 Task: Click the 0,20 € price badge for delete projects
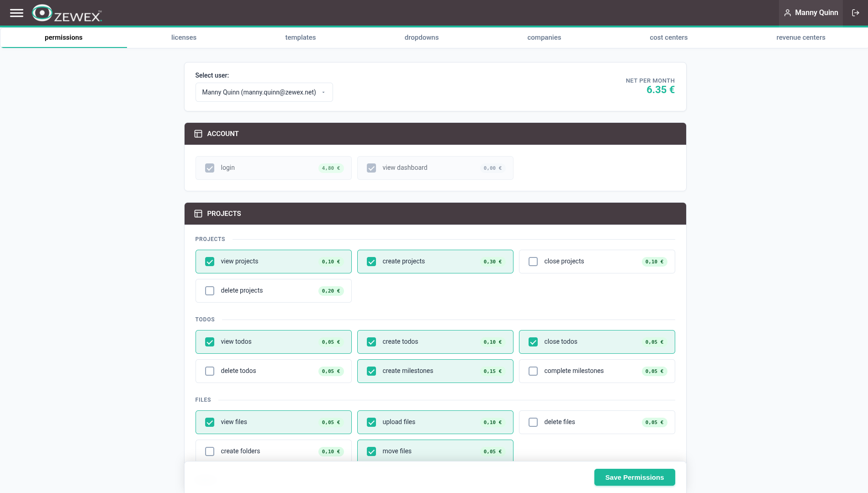pyautogui.click(x=331, y=291)
